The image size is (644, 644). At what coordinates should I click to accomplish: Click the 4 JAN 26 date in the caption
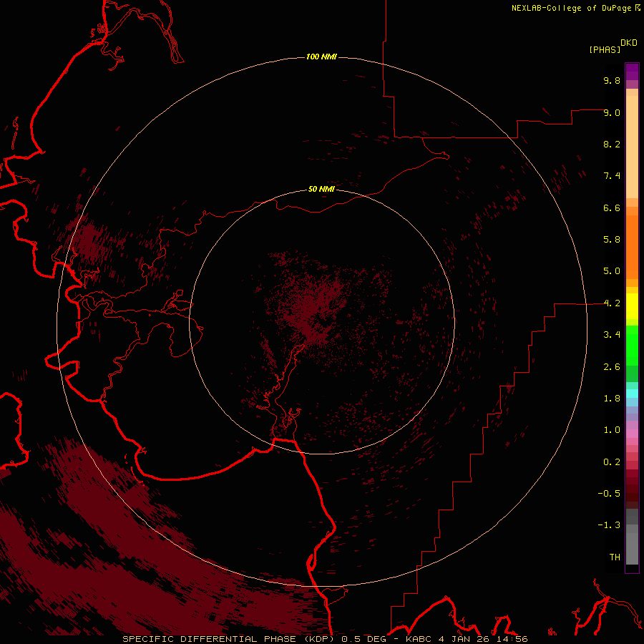464,639
